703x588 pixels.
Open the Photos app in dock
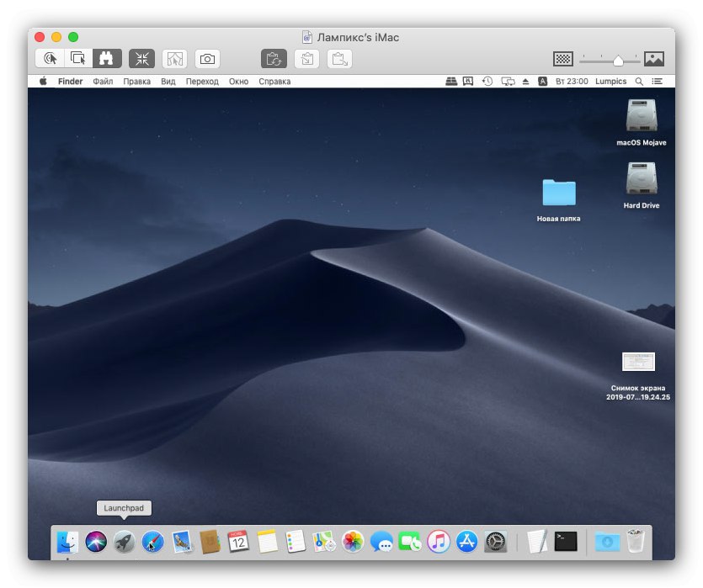click(353, 541)
